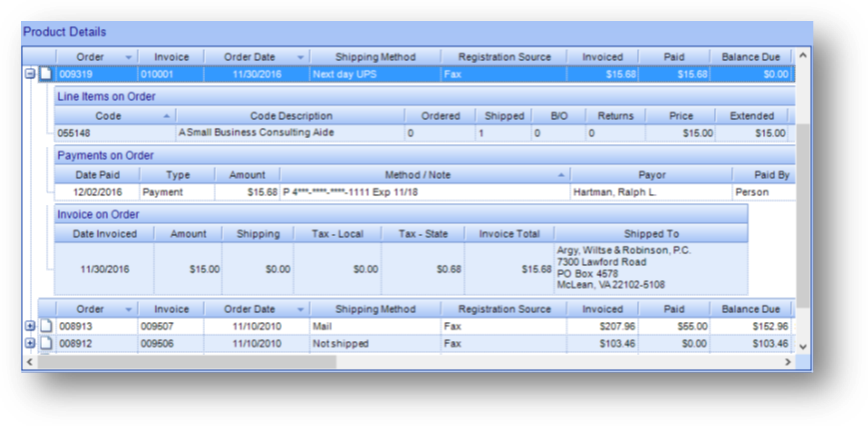Open Order Date dropdown in lower header
This screenshot has width=868, height=426.
click(x=301, y=310)
